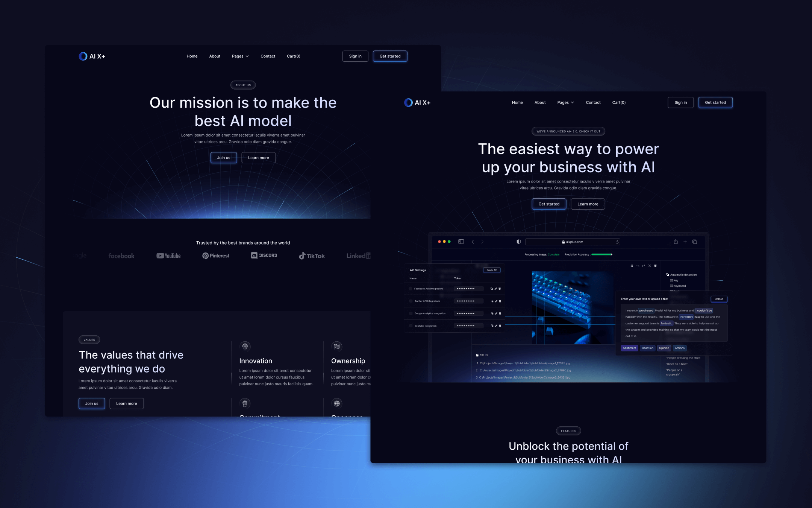This screenshot has height=508, width=812.
Task: Select the Contact menu item right navbar
Action: (593, 102)
